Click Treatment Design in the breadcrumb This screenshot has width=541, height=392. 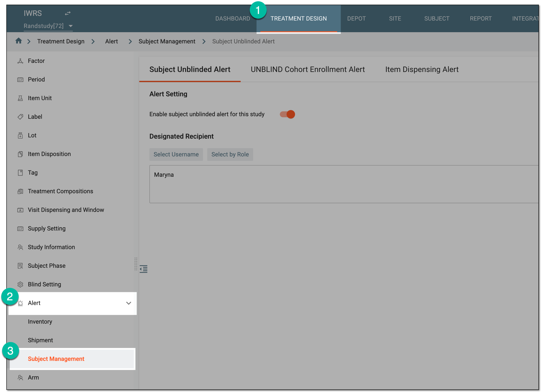[x=61, y=41]
